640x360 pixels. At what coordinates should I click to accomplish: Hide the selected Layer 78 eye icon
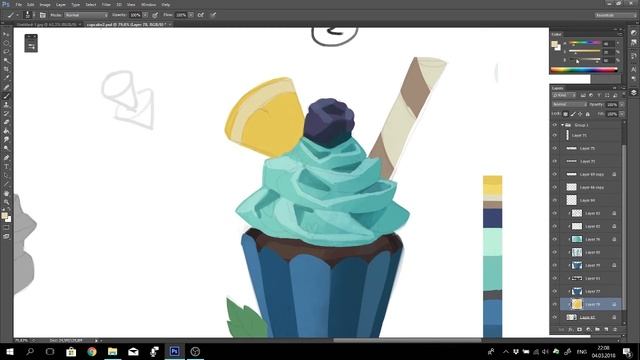pos(555,304)
